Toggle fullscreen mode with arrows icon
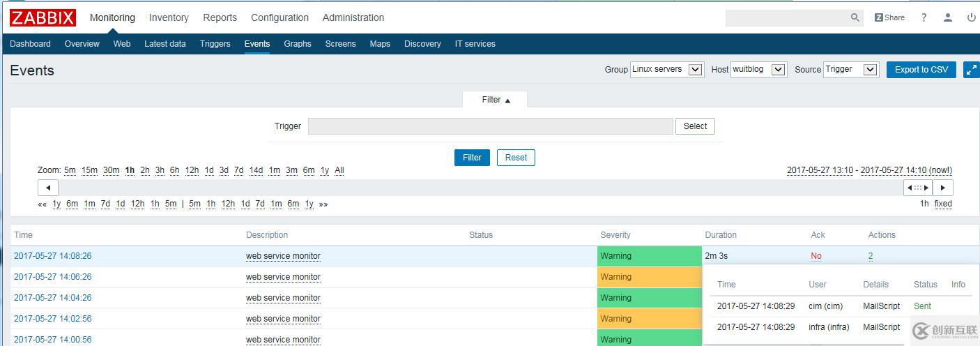 click(972, 70)
